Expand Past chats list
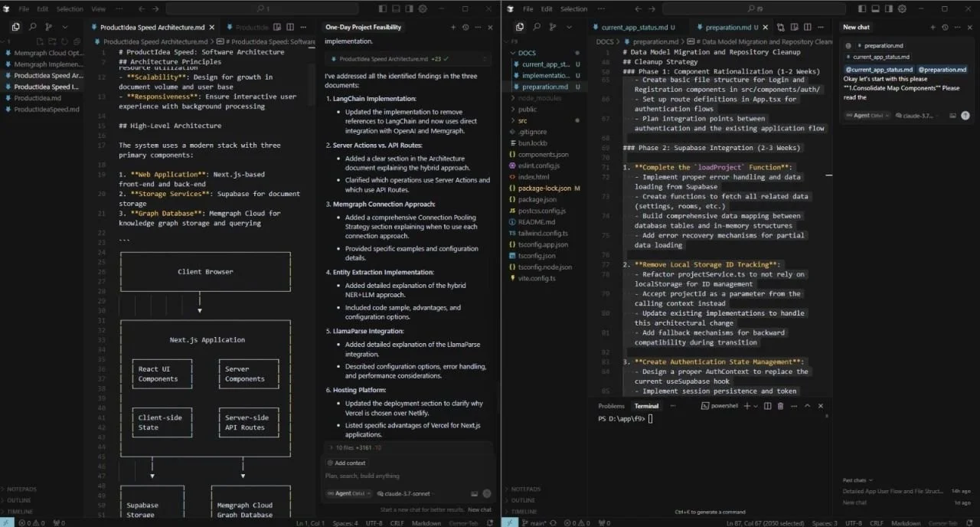980x527 pixels. pos(857,480)
